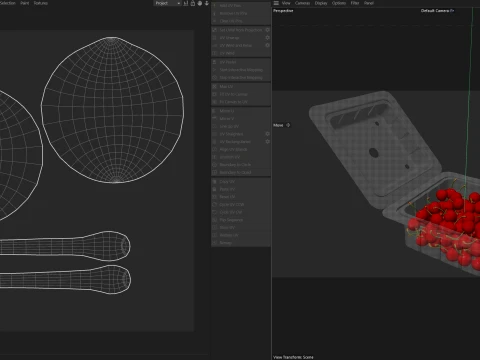Click the Paste UV command

pyautogui.click(x=241, y=189)
